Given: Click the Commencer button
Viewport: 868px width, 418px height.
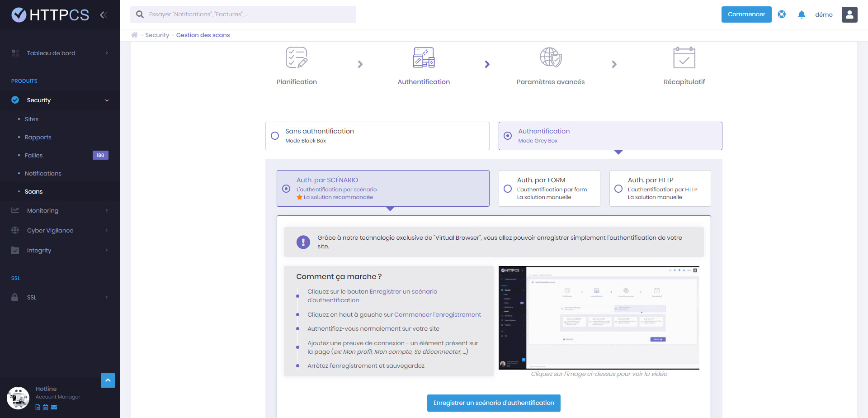Looking at the screenshot, I should point(746,14).
